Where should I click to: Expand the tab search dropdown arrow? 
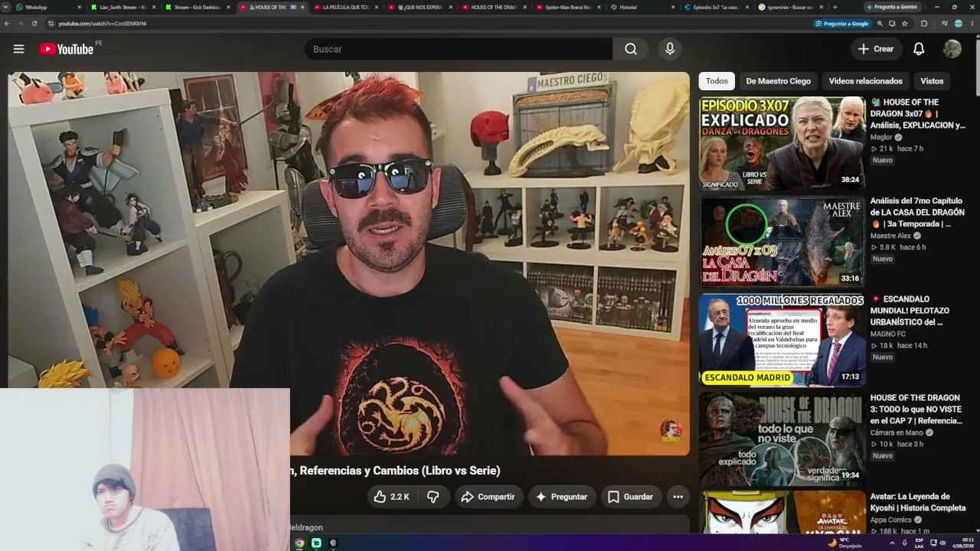coord(6,7)
